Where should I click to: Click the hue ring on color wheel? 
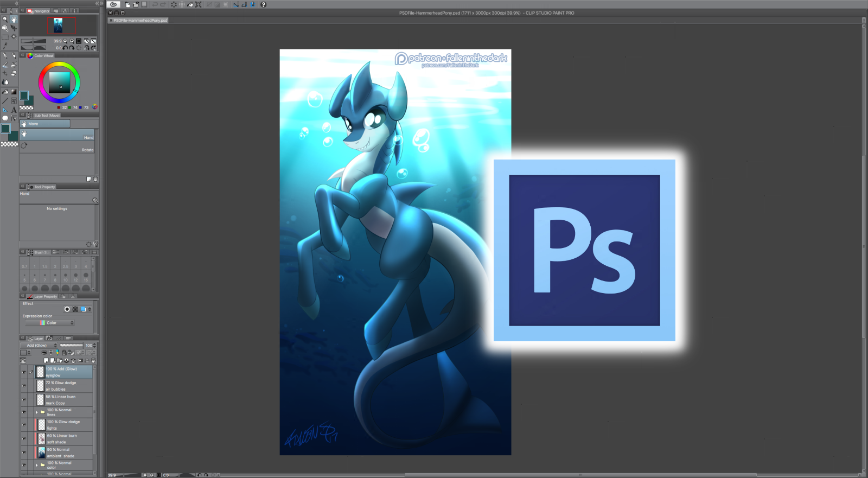click(59, 64)
